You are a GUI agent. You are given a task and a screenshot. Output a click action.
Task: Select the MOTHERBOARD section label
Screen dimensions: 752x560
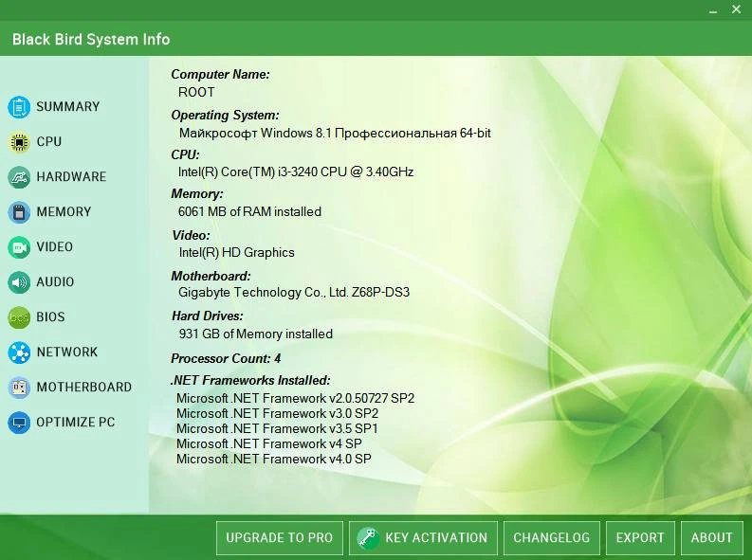[x=84, y=387]
